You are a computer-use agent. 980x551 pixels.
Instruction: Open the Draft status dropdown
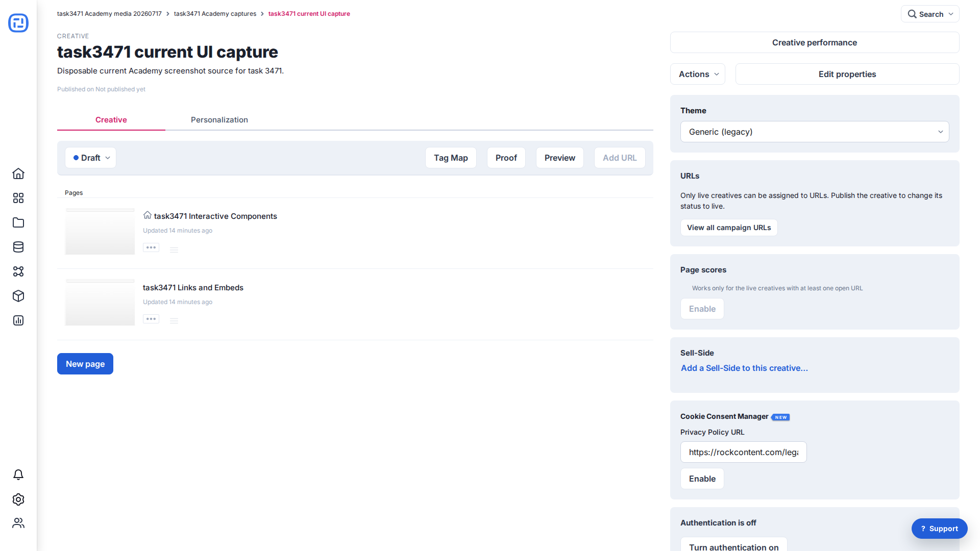(x=91, y=158)
